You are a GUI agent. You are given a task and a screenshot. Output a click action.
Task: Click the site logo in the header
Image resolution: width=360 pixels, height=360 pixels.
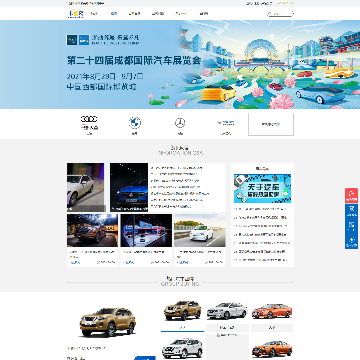(76, 14)
